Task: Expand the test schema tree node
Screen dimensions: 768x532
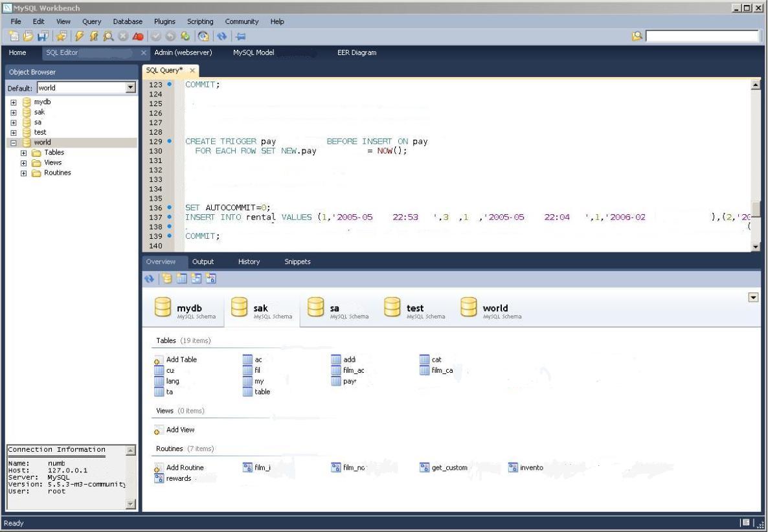Action: [x=13, y=133]
